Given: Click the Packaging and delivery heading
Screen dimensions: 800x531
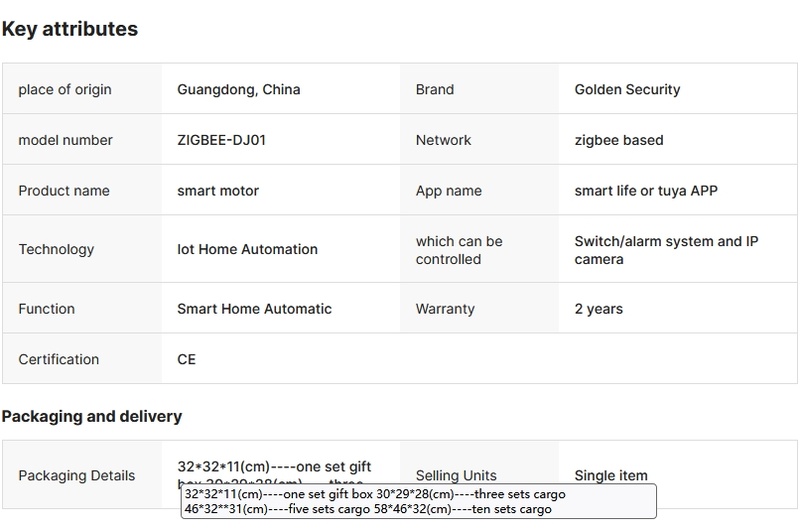Looking at the screenshot, I should [92, 416].
